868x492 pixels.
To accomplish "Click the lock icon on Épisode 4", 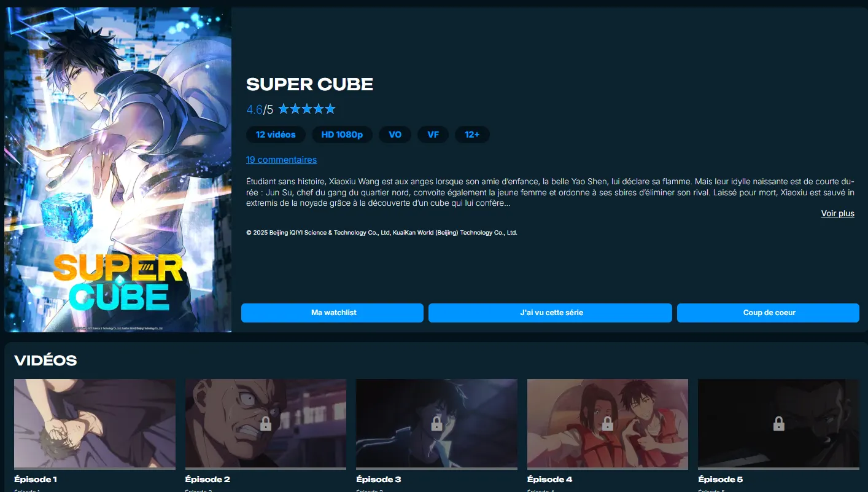I will point(608,424).
